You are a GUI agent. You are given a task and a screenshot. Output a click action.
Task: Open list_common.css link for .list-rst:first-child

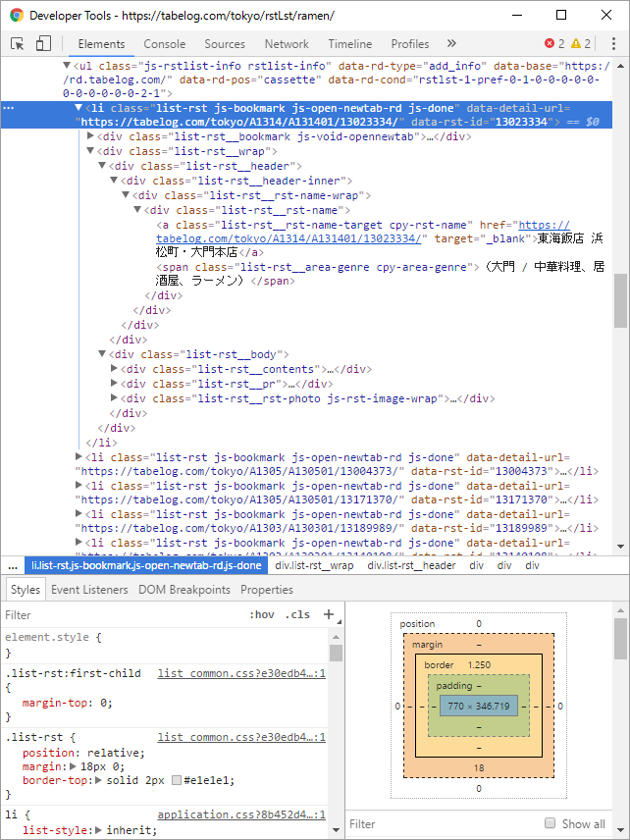[x=241, y=673]
